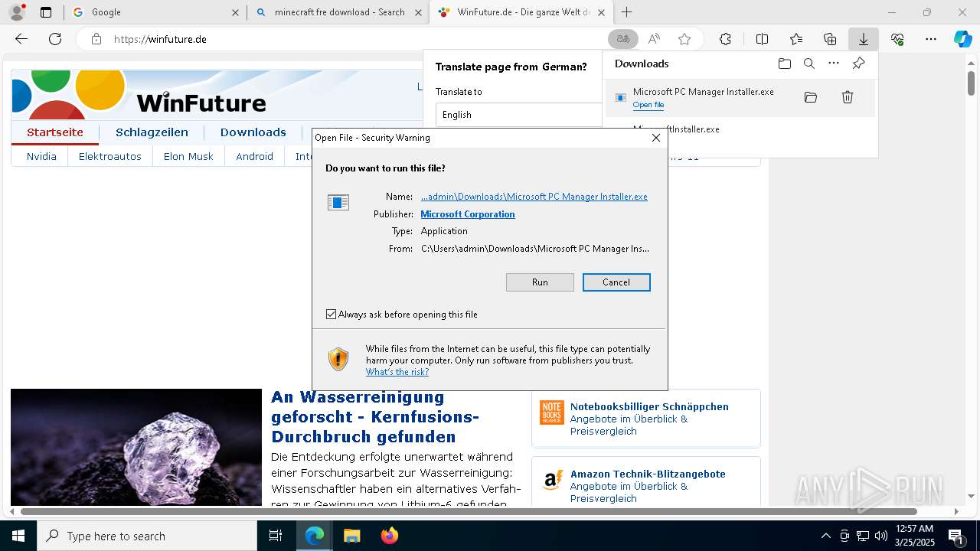Close the minecraft fre download tab

(418, 12)
